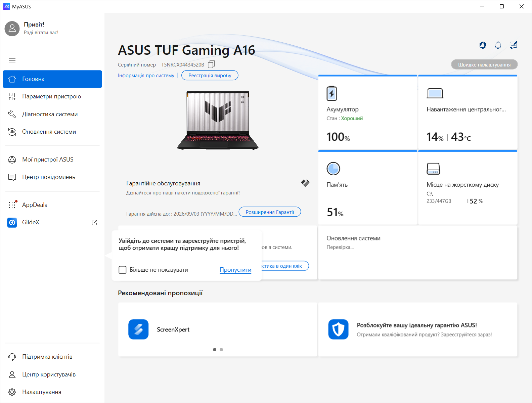Click Розширення Гарантії button
Viewport: 532px width, 403px height.
(270, 212)
